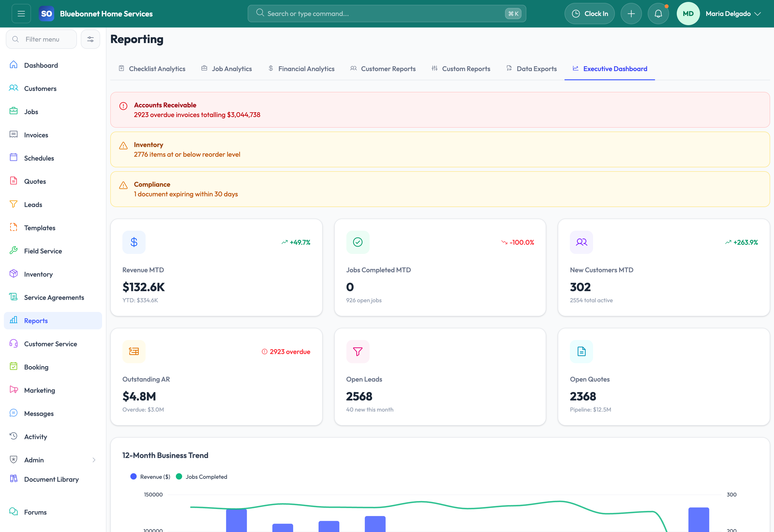This screenshot has width=774, height=532.
Task: Click the Messages chat bubble icon
Action: click(x=14, y=413)
